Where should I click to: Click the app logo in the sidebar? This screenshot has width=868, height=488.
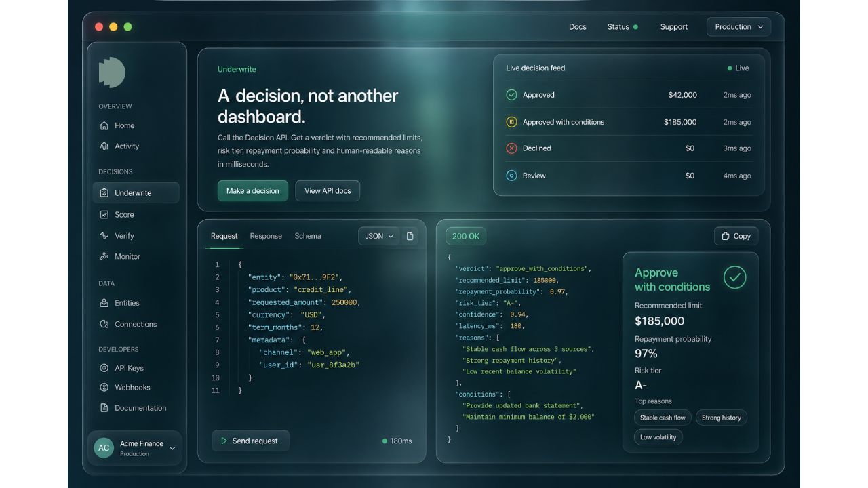(x=112, y=72)
